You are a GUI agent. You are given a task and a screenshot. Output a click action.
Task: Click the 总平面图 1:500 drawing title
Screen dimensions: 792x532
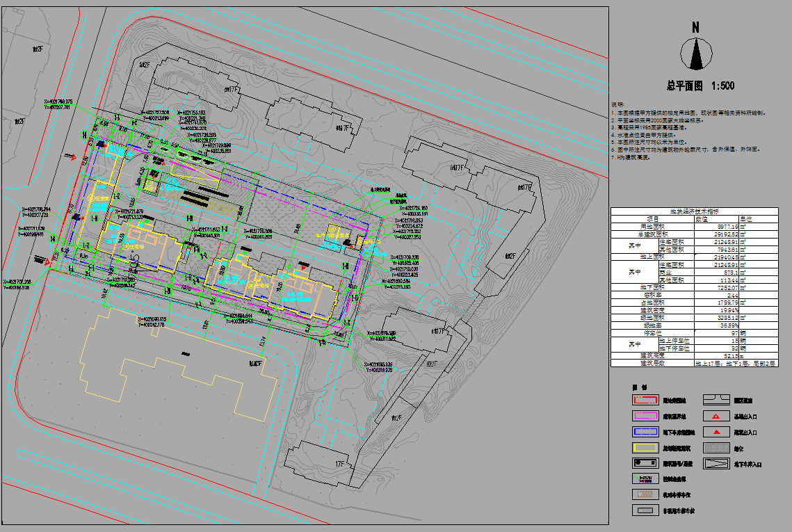coord(700,86)
